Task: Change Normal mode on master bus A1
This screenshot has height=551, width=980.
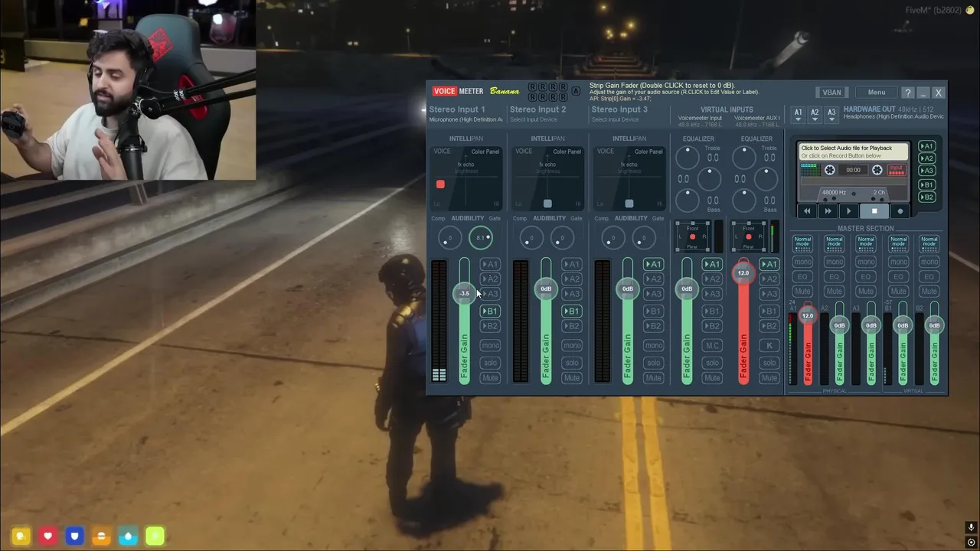Action: pos(802,243)
